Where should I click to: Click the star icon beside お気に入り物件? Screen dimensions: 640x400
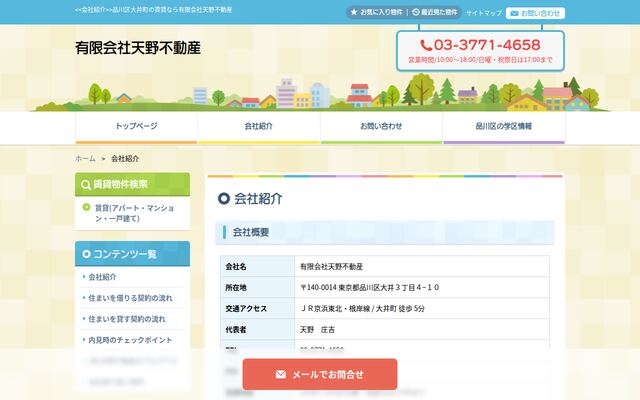pyautogui.click(x=354, y=12)
